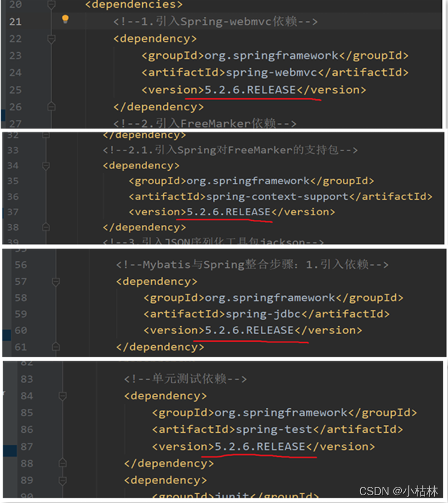This screenshot has width=448, height=503.
Task: Click the Mybatis integration comment on line 56
Action: coord(252,264)
